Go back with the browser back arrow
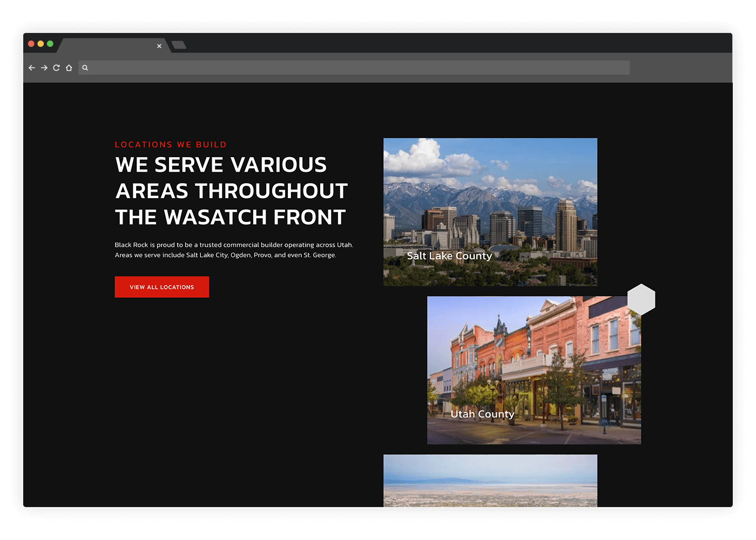This screenshot has width=756, height=540. [x=32, y=68]
